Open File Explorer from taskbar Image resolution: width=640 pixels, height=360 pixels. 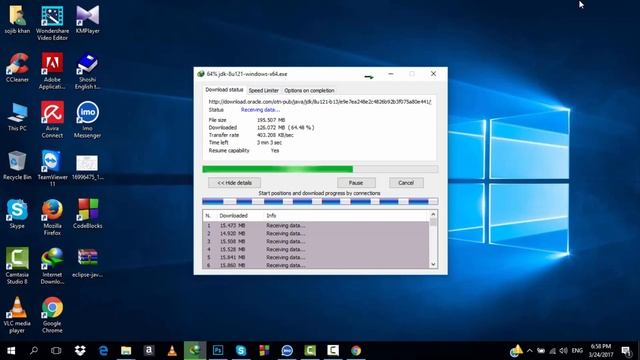click(126, 351)
